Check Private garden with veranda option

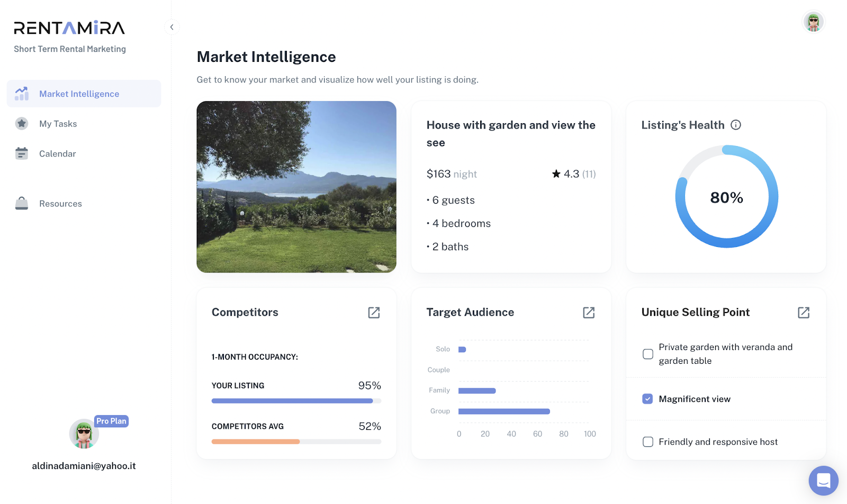(648, 354)
